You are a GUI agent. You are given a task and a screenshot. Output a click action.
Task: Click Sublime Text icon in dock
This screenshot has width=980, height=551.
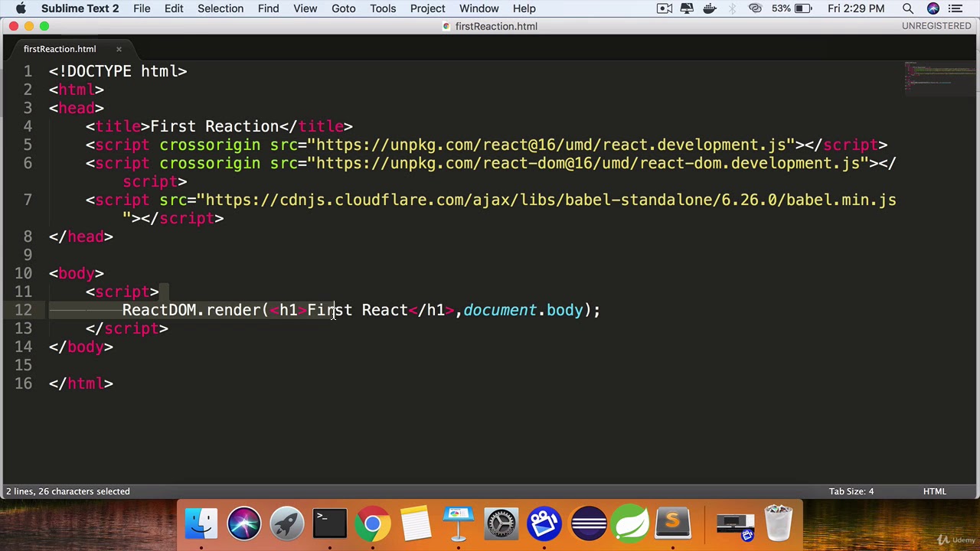click(673, 523)
